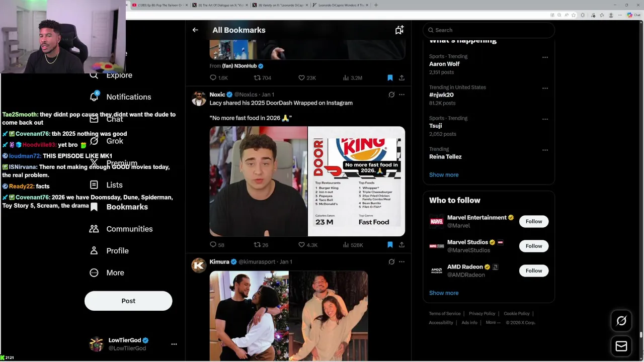Viewport: 644px width, 362px height.
Task: Switch to the Pop The Balloon YouTube tab
Action: point(160,5)
